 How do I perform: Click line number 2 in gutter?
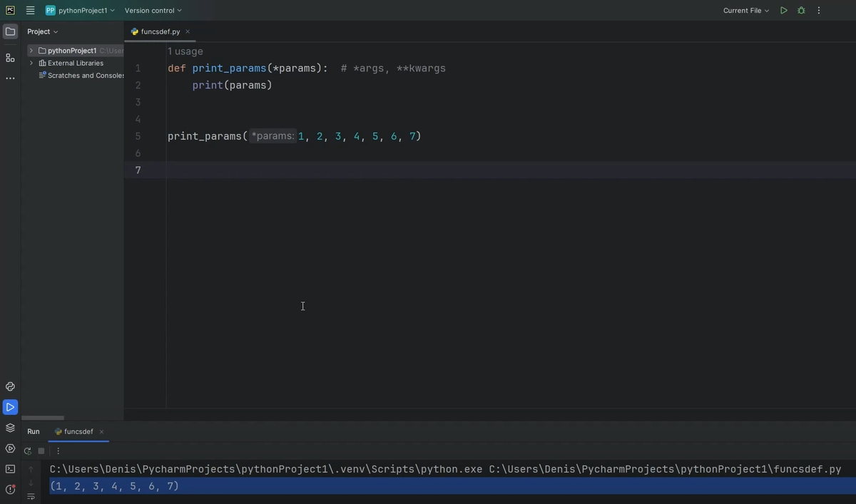coord(138,85)
